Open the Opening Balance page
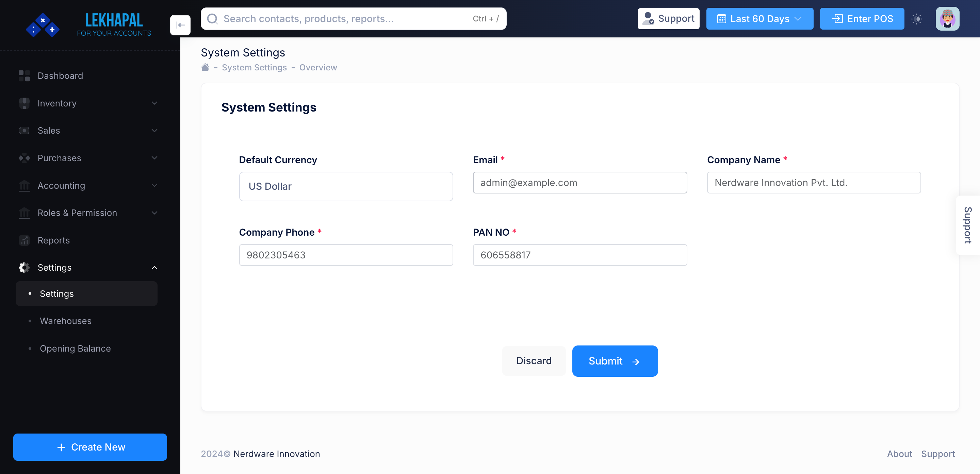 click(x=75, y=348)
